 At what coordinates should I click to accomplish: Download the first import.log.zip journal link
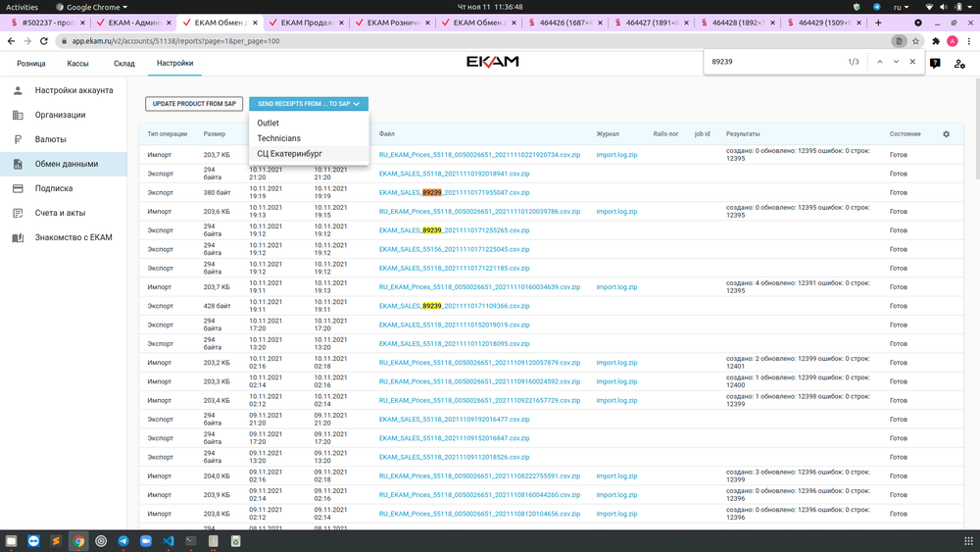pos(616,155)
